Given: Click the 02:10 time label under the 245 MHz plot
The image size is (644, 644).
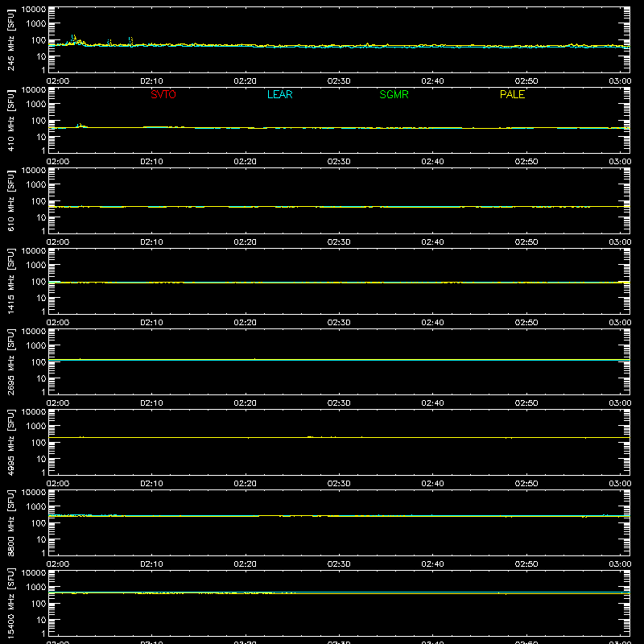Looking at the screenshot, I should pyautogui.click(x=151, y=81).
